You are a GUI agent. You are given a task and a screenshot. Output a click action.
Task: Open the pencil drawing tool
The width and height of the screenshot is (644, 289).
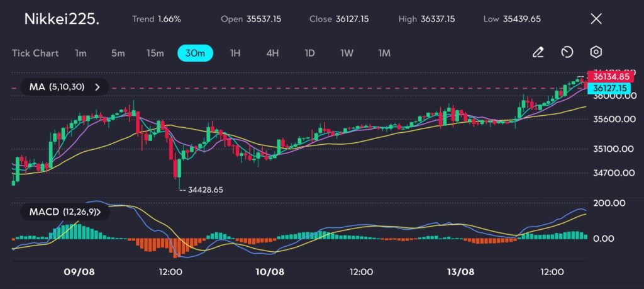tap(538, 53)
